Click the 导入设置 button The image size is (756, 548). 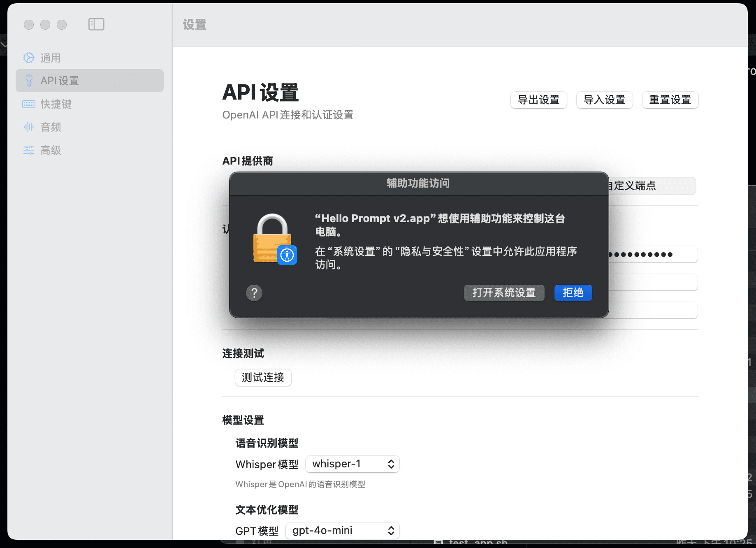[x=604, y=100]
